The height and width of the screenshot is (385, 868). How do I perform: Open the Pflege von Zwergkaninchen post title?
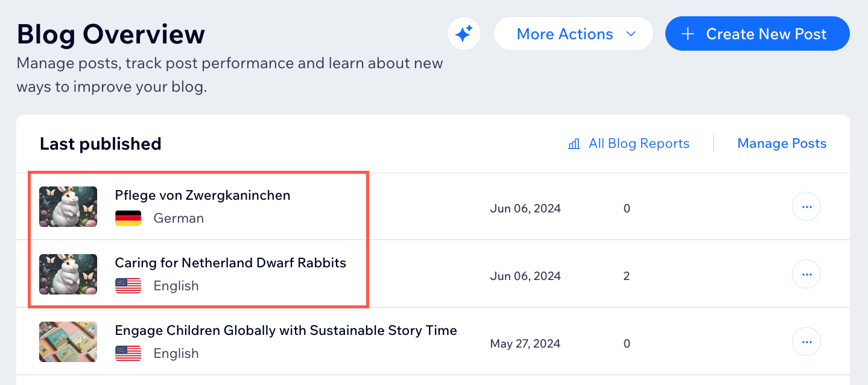(203, 196)
